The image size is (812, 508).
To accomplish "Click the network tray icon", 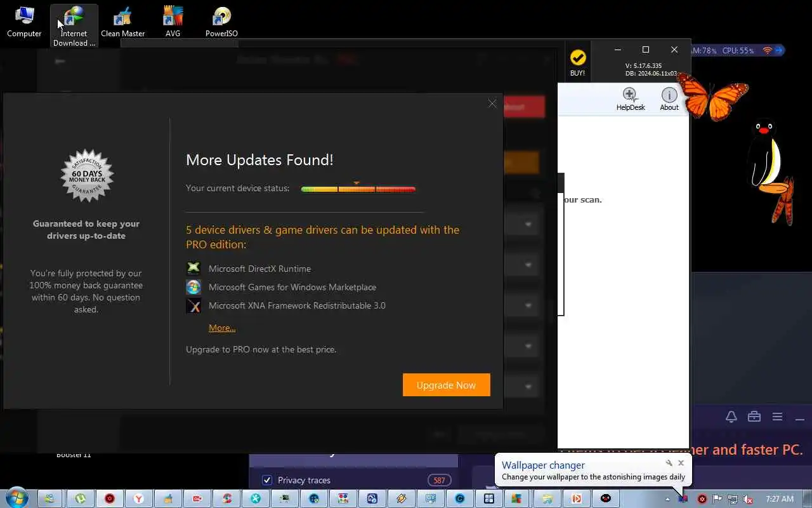I will click(732, 499).
